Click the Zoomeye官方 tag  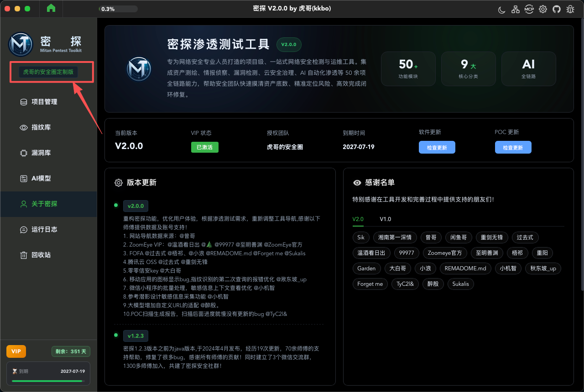coord(445,253)
